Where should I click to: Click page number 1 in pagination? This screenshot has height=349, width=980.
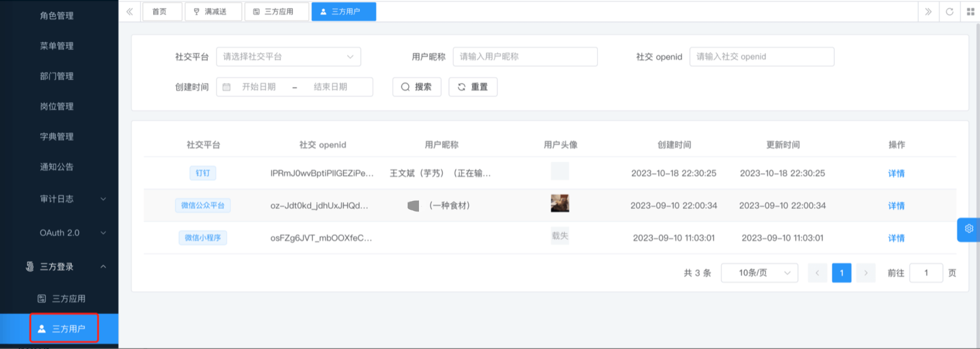tap(841, 273)
